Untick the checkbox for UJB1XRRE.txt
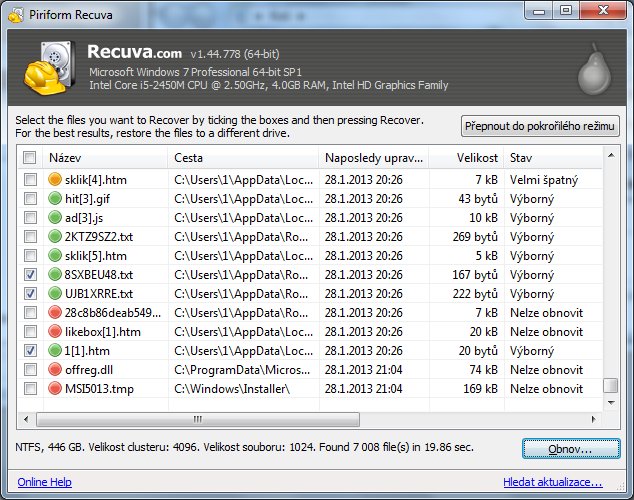The width and height of the screenshot is (634, 500). tap(30, 293)
